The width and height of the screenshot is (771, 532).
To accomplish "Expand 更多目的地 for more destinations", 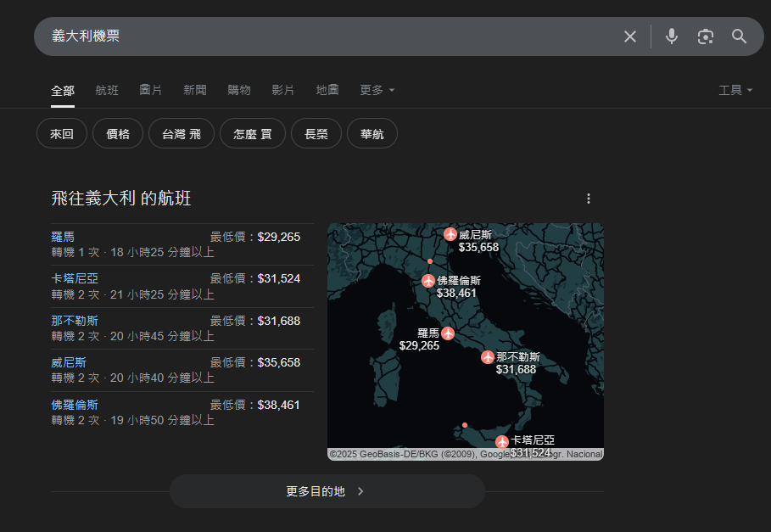I will (327, 491).
